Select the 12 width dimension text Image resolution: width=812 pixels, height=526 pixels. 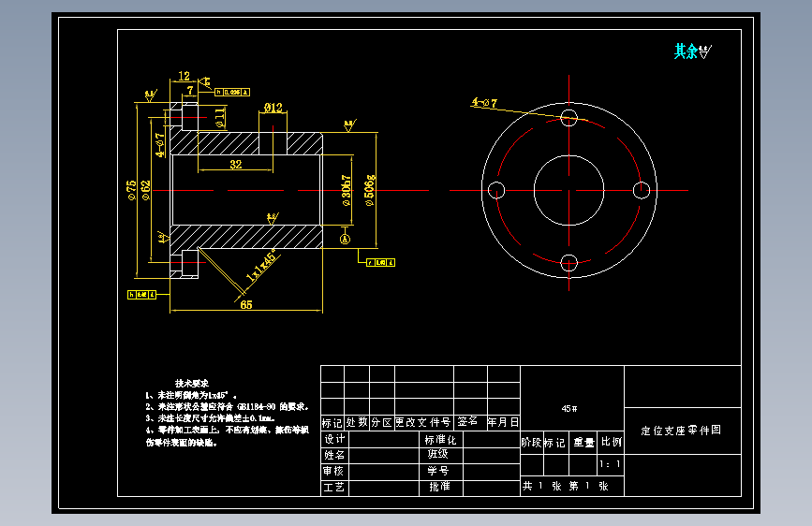(184, 76)
